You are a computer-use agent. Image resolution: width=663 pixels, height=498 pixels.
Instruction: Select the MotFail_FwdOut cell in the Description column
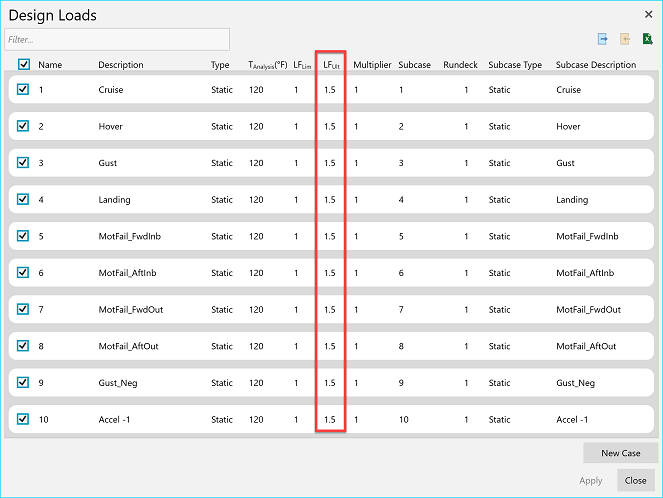tap(131, 309)
